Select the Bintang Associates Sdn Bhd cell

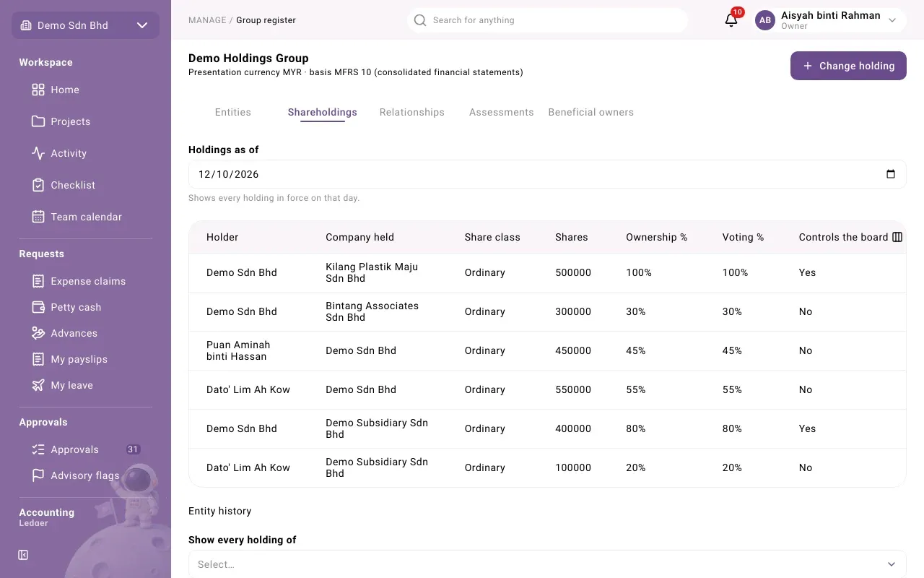(x=372, y=311)
